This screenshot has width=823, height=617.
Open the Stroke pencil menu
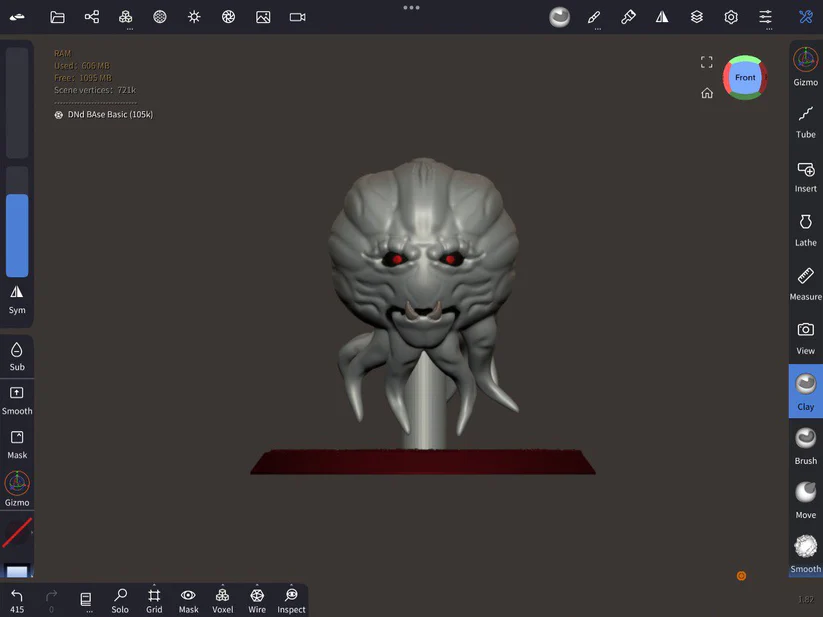pyautogui.click(x=594, y=17)
